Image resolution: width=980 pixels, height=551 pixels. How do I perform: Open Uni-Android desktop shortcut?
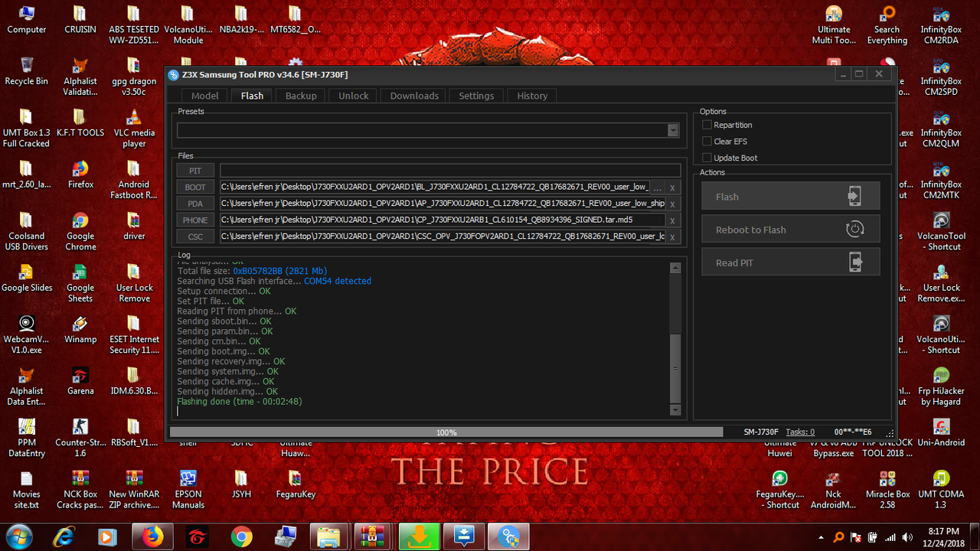coord(941,432)
